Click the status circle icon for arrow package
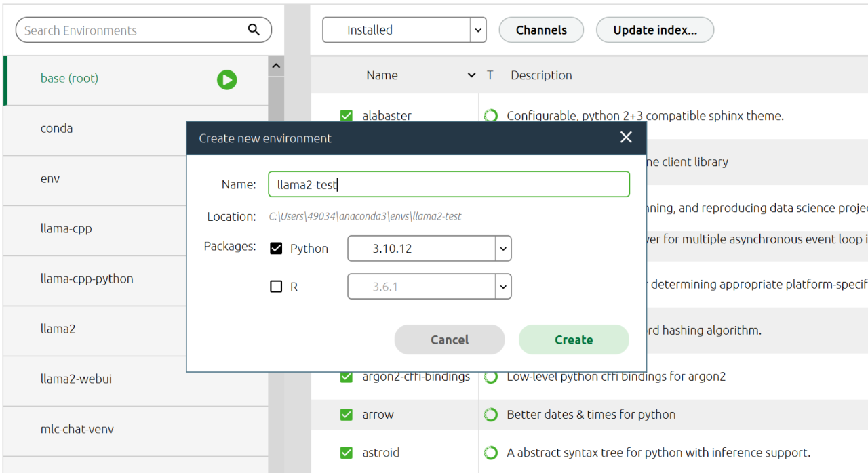This screenshot has width=868, height=473. click(490, 415)
